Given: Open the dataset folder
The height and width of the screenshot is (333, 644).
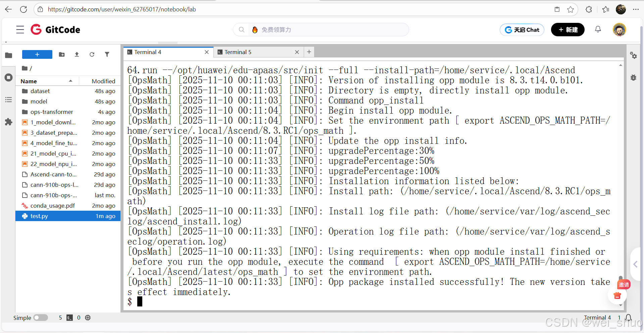Looking at the screenshot, I should pyautogui.click(x=68, y=91).
